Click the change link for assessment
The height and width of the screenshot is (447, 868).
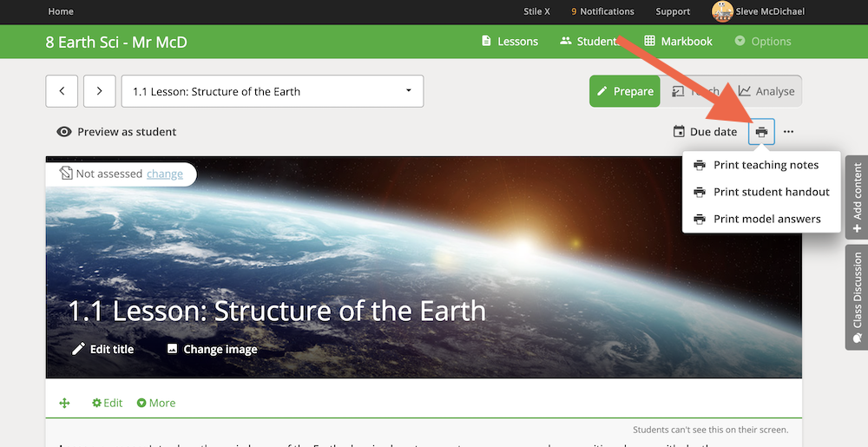164,174
